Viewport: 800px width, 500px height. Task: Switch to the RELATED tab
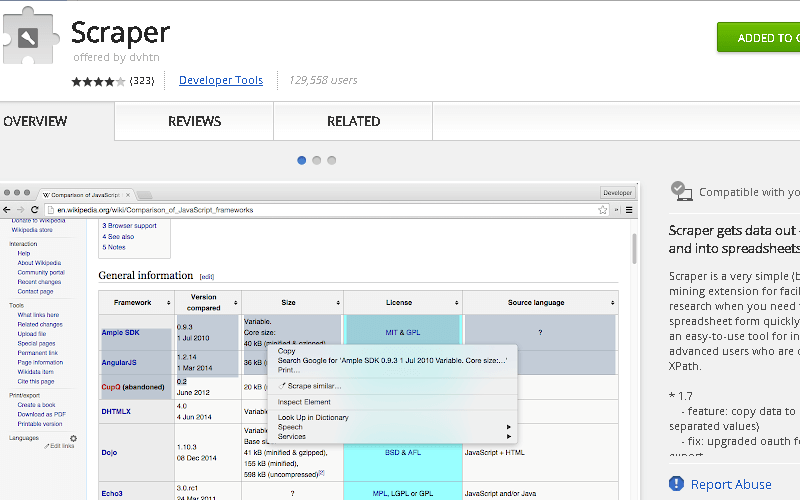click(354, 121)
